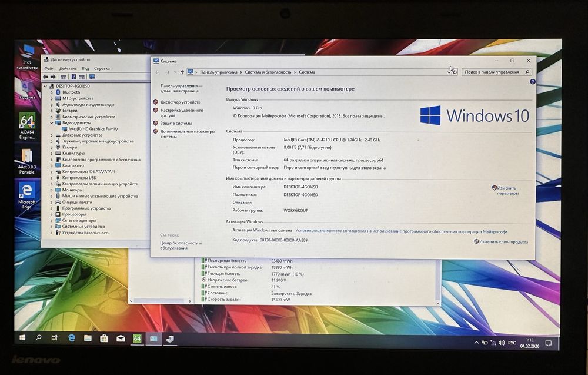Expand the Bluetooth node in Device Manager

(x=52, y=92)
